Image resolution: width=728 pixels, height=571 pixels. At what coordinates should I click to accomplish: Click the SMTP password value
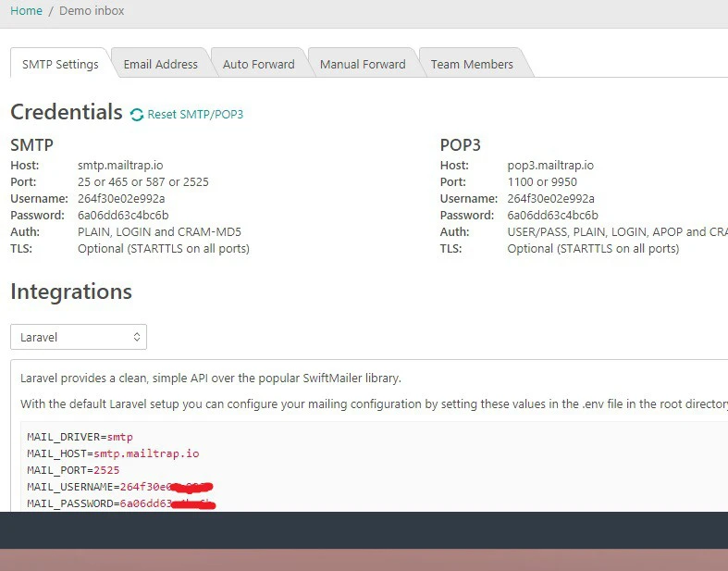pyautogui.click(x=123, y=216)
